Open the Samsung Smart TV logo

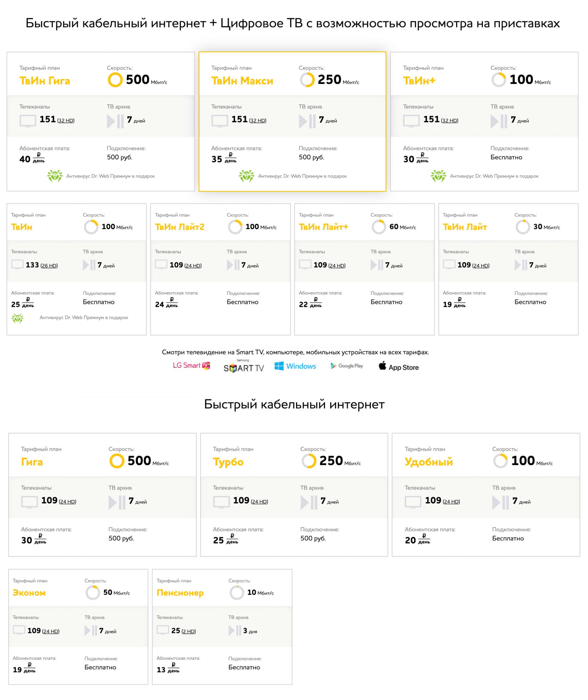[244, 366]
